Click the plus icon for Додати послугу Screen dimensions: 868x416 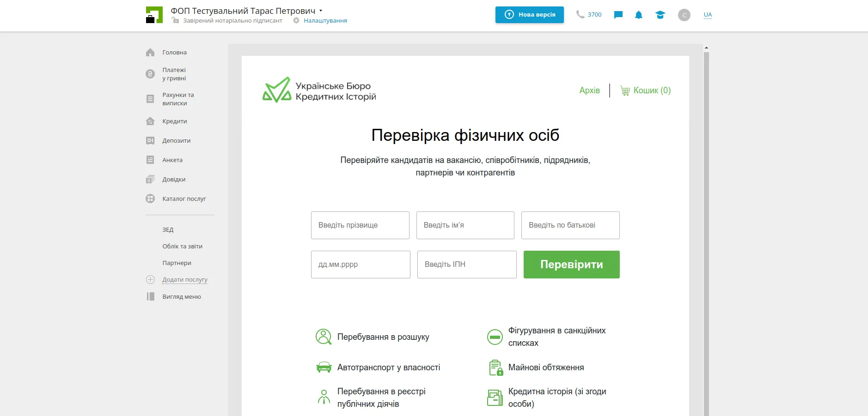point(150,279)
